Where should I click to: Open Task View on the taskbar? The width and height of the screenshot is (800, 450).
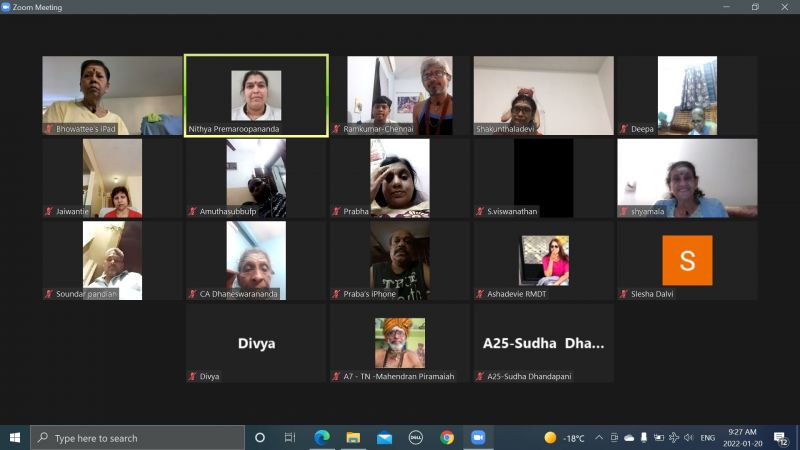point(290,438)
